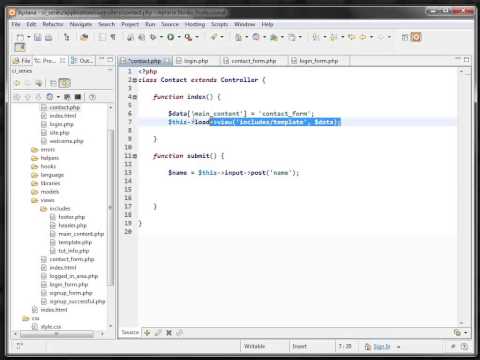Click the Save icon in the toolbar

pos(38,37)
